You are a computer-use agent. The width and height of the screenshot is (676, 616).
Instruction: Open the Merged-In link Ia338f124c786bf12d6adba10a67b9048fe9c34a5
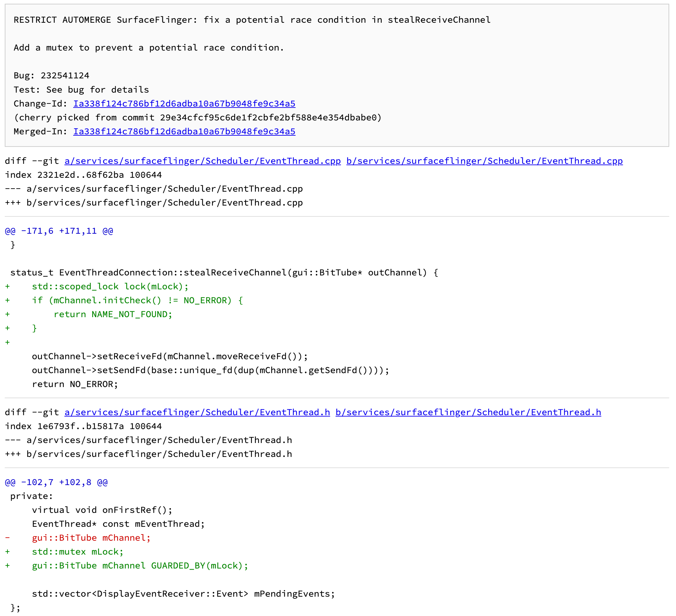tap(184, 131)
